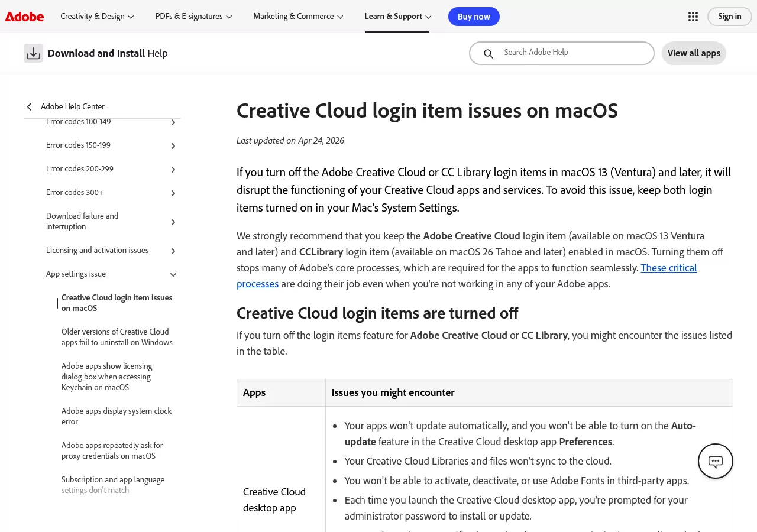Open licensing dialog box Keychain article
This screenshot has width=757, height=532.
[107, 377]
